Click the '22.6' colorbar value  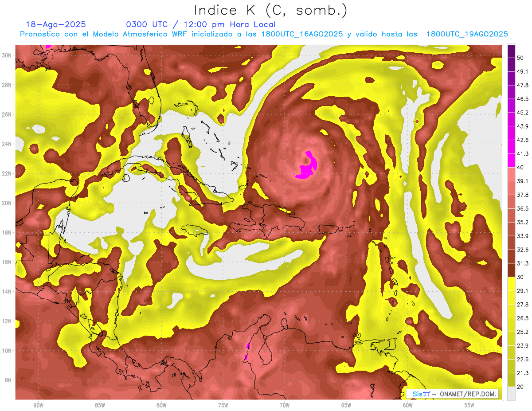click(x=523, y=360)
